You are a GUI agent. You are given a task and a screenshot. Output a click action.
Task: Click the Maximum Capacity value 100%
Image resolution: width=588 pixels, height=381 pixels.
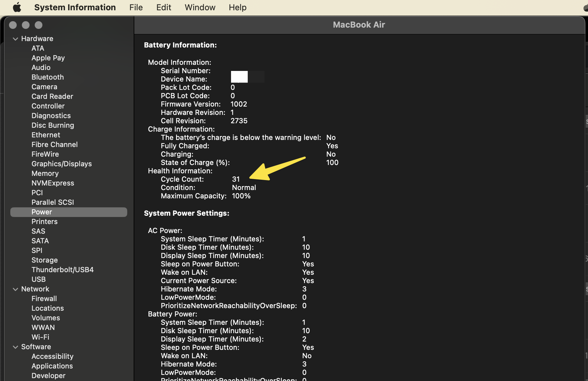click(241, 196)
